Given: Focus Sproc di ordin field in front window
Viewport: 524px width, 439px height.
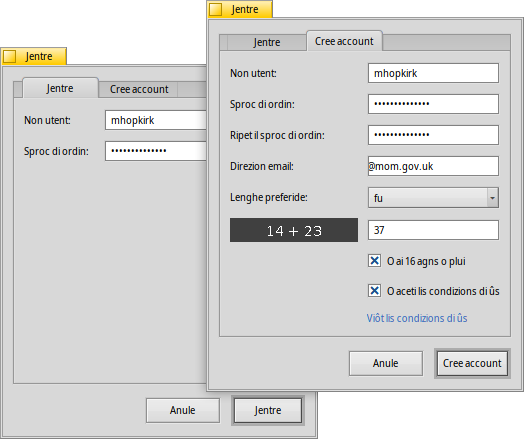Looking at the screenshot, I should click(x=433, y=104).
